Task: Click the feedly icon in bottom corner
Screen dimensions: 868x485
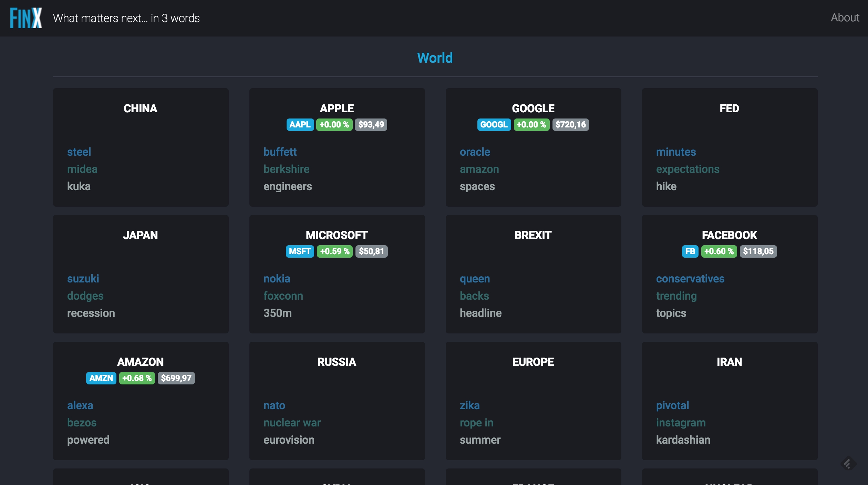Action: (x=848, y=464)
